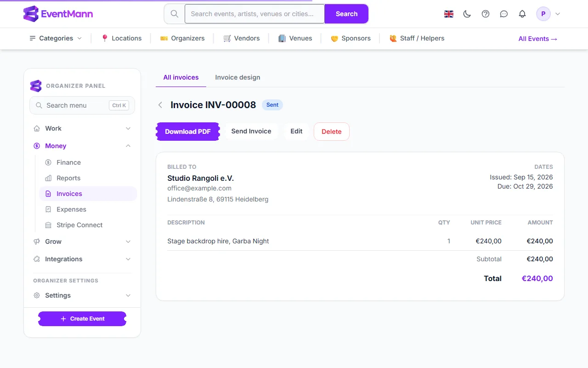Open the Sponsors page

(x=351, y=38)
